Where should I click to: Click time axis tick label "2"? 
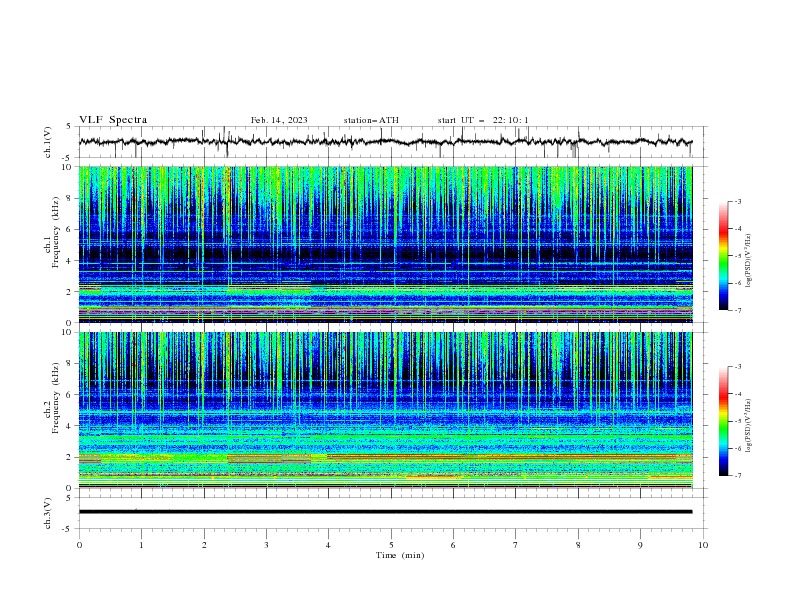click(204, 545)
